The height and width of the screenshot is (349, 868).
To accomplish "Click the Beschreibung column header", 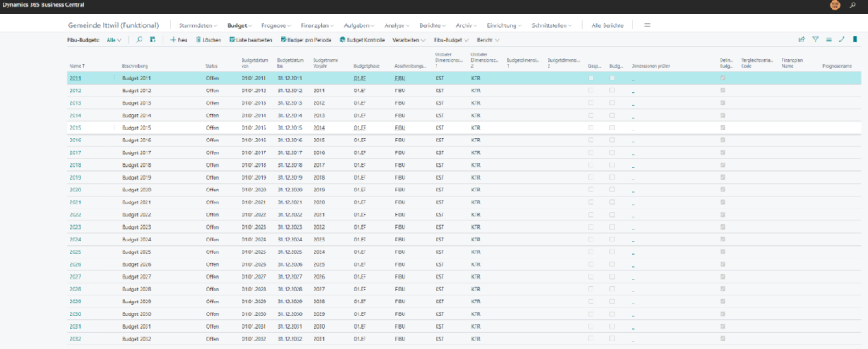I will pyautogui.click(x=135, y=66).
